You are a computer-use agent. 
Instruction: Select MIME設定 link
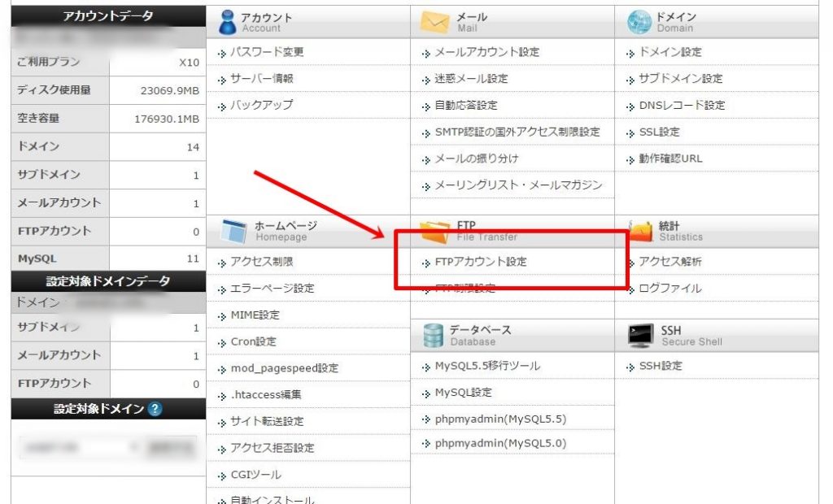[x=255, y=315]
